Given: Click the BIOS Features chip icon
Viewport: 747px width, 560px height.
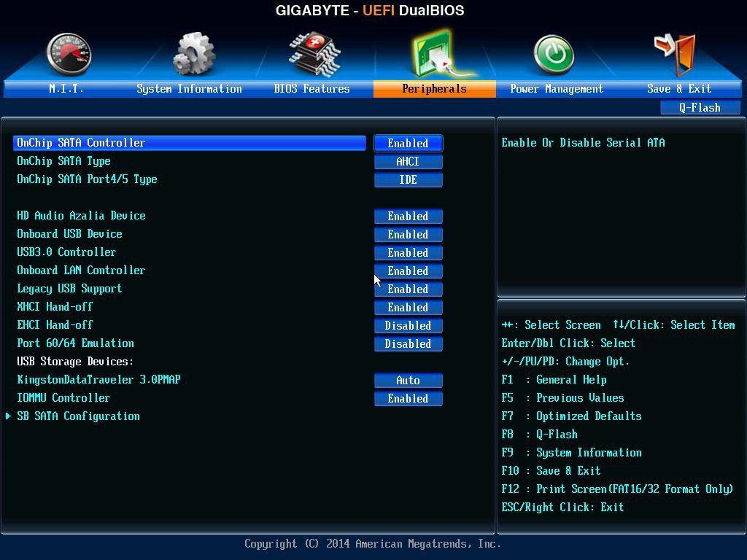Looking at the screenshot, I should [x=314, y=54].
